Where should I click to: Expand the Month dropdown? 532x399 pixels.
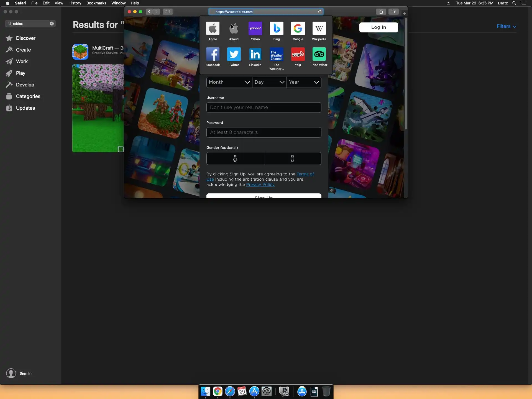click(229, 82)
